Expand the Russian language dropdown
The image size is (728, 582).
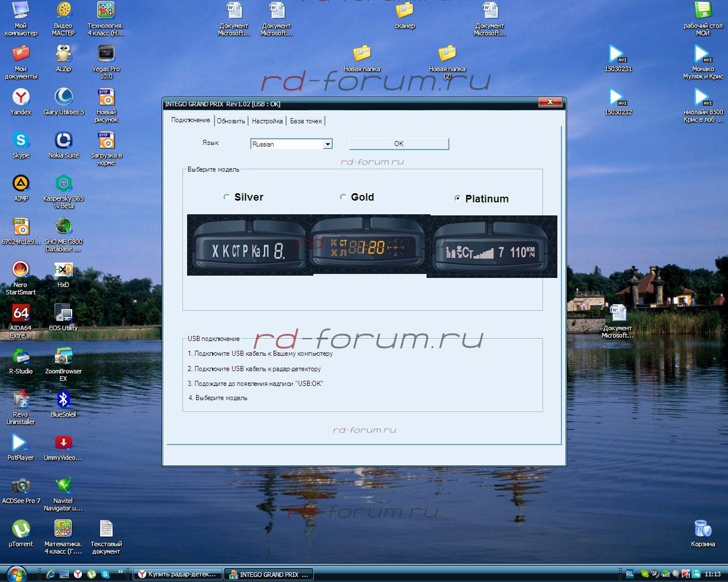tap(328, 144)
